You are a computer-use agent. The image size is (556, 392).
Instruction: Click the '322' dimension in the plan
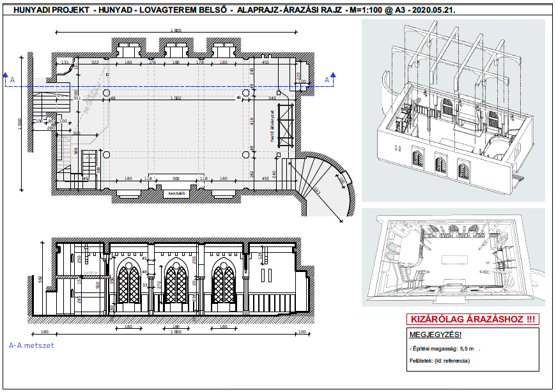(95, 63)
